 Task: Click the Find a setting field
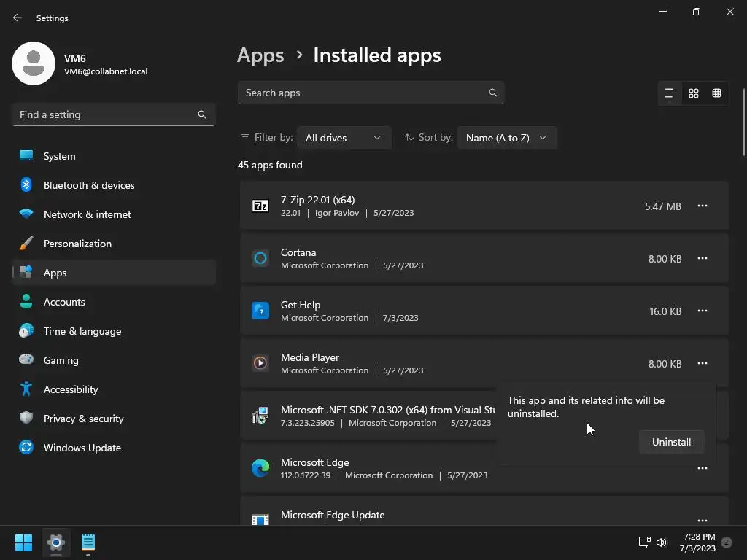pos(106,114)
